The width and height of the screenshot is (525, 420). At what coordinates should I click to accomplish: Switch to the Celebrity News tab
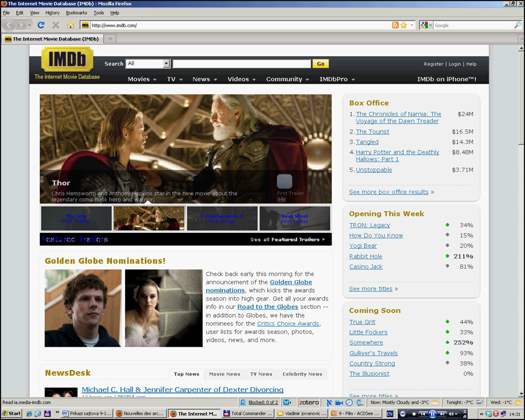click(x=302, y=374)
